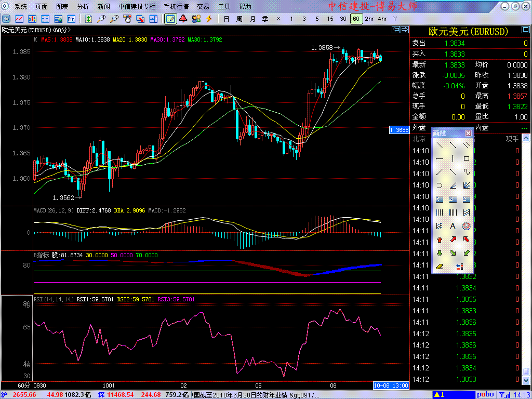Click the RSI(14,14,14) indicator label
Image resolution: width=532 pixels, height=399 pixels.
[x=54, y=299]
